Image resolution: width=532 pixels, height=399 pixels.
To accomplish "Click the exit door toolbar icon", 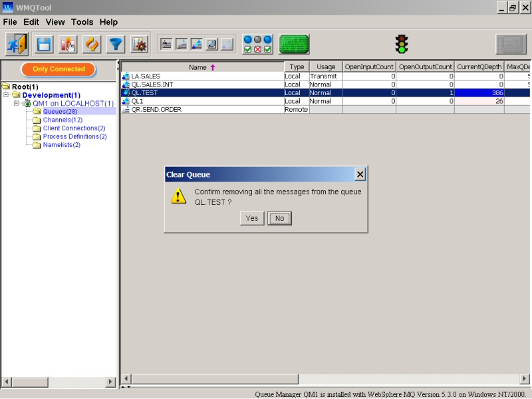I will [17, 44].
